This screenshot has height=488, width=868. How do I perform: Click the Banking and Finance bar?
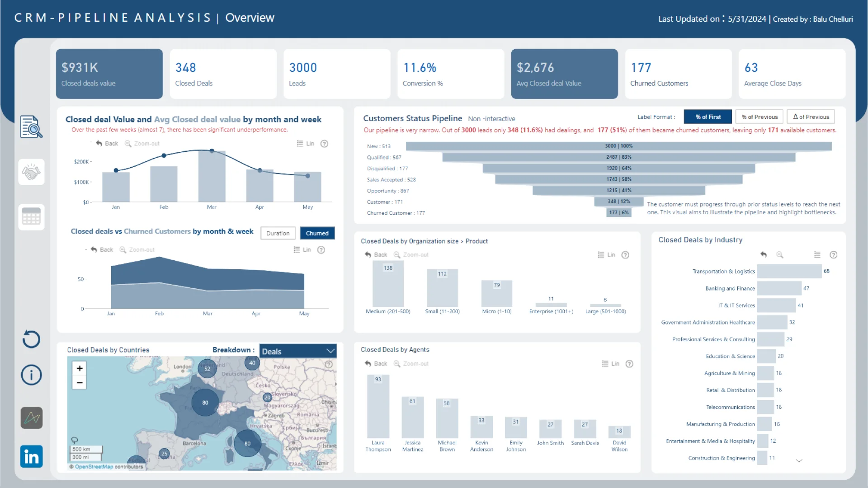[779, 288]
